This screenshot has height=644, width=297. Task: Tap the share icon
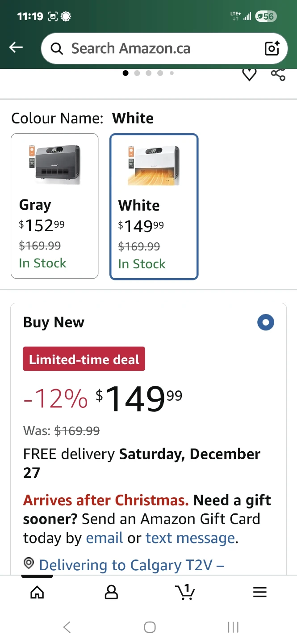pos(278,74)
